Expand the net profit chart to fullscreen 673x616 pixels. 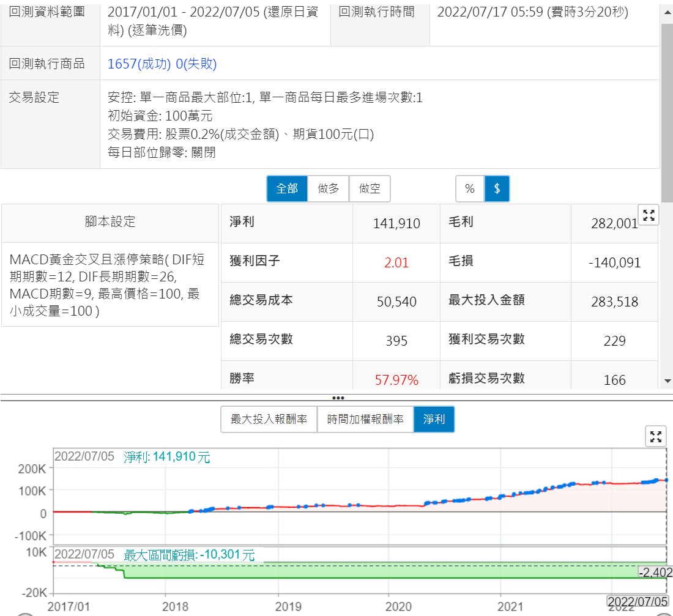pos(656,436)
